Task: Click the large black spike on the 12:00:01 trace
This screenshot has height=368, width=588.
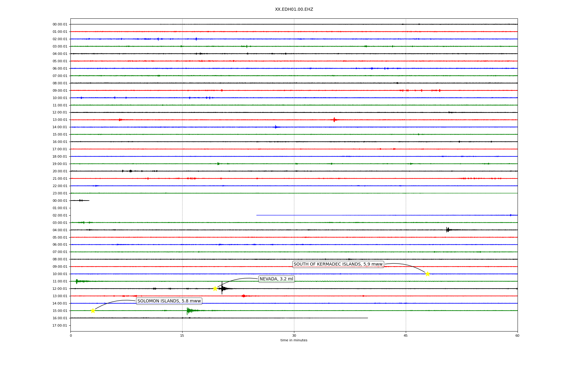Action: [222, 288]
